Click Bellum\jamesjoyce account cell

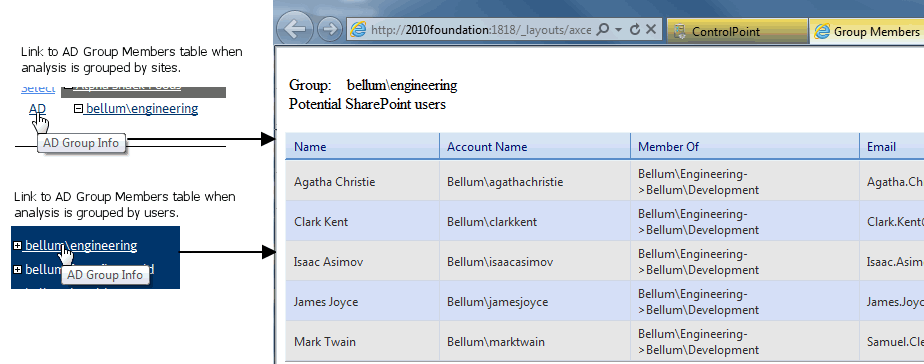coord(534,302)
